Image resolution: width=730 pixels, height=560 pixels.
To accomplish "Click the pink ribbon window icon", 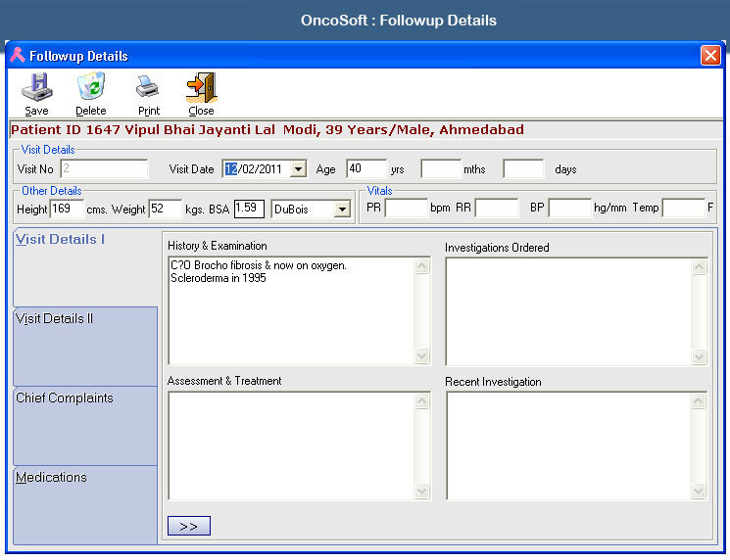I will [x=18, y=56].
